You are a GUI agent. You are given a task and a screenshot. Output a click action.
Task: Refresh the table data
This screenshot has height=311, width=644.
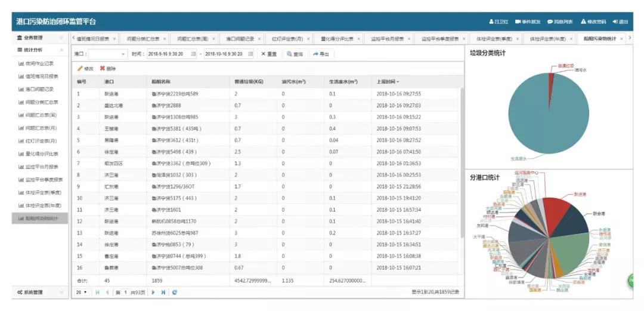pos(175,292)
